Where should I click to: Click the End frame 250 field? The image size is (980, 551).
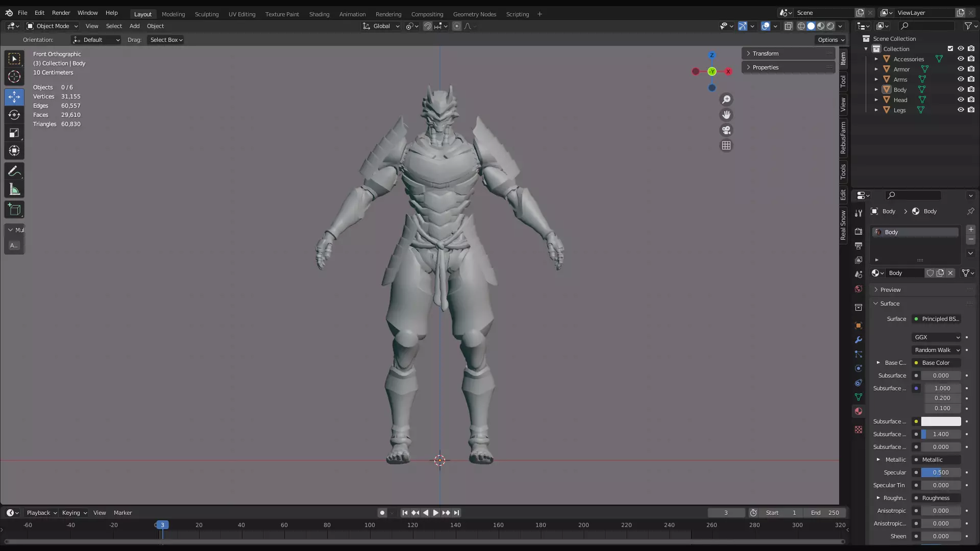tap(825, 513)
